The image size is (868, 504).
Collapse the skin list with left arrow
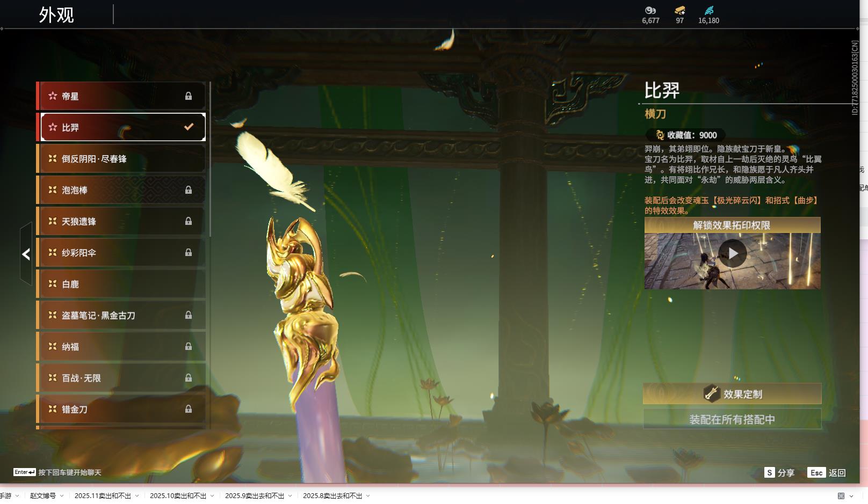coord(26,254)
